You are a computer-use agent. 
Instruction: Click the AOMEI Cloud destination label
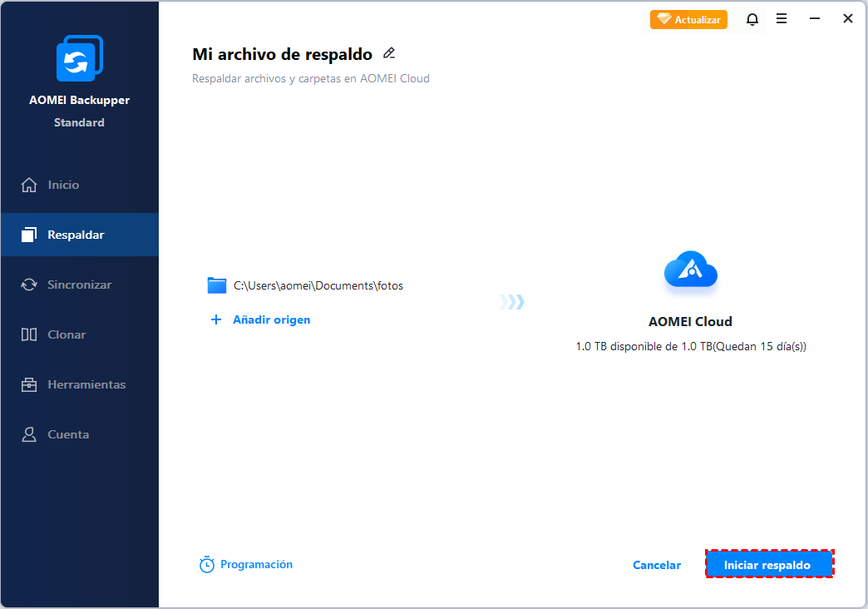[690, 321]
